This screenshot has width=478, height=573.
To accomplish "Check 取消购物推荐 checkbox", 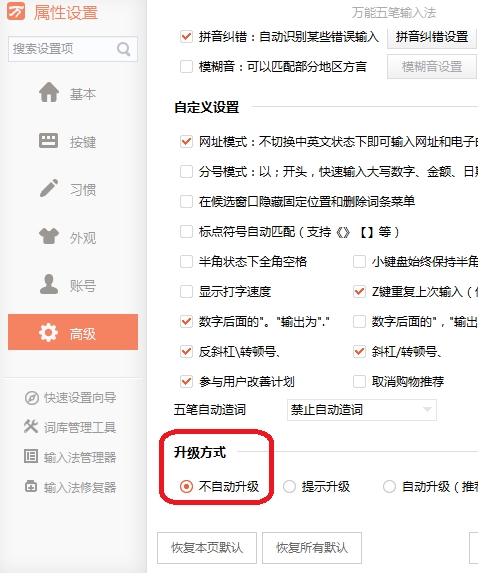I will click(x=359, y=382).
